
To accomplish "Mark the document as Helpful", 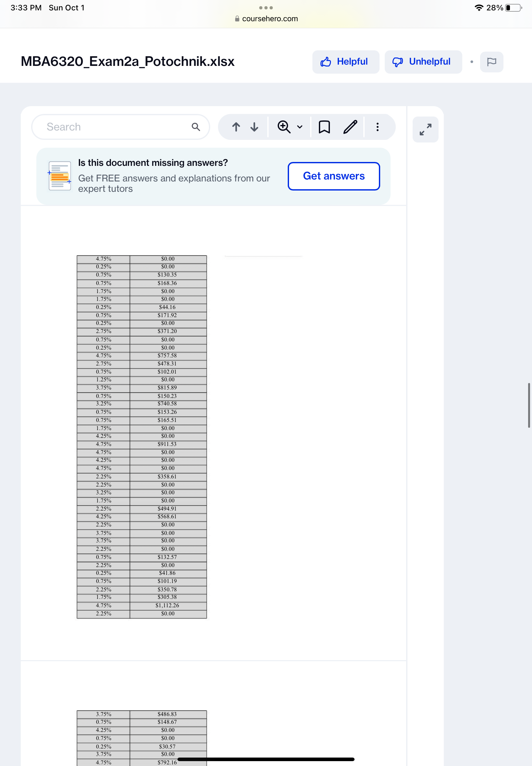I will click(345, 62).
